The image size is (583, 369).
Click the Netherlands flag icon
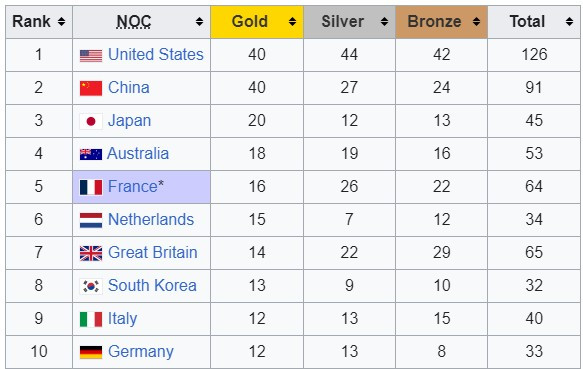click(91, 220)
